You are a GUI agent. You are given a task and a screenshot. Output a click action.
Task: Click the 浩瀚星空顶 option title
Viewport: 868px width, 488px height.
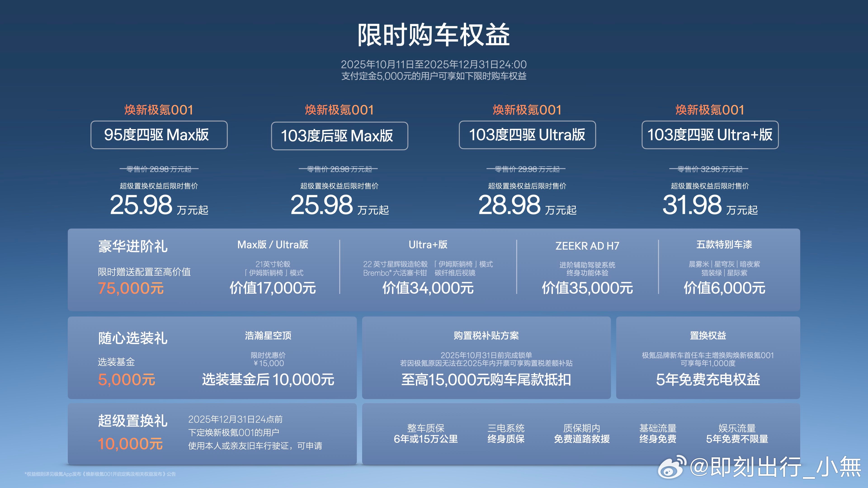click(268, 335)
